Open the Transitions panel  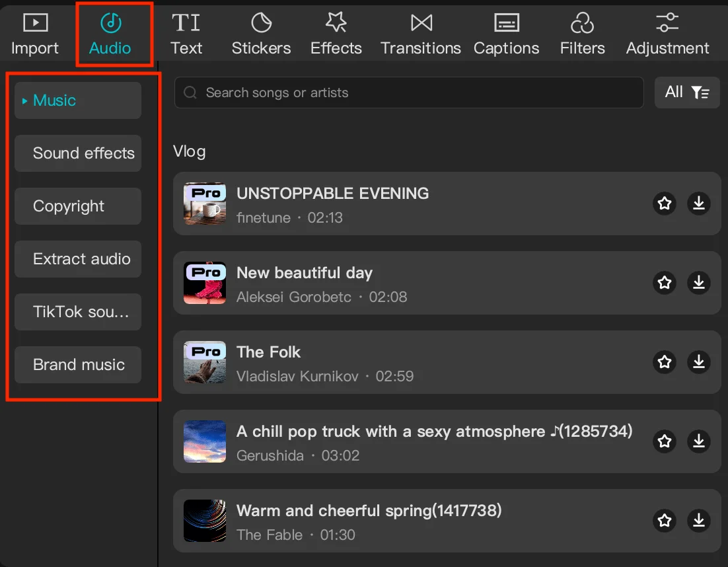[421, 34]
